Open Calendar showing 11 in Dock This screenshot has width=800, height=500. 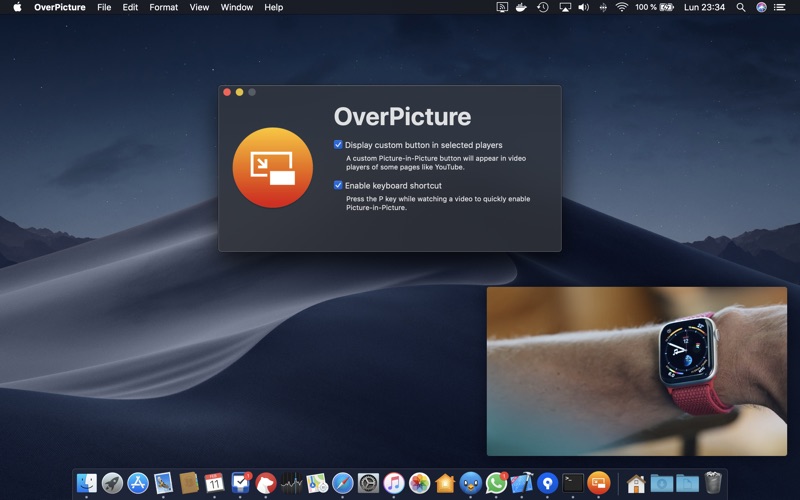(x=214, y=483)
